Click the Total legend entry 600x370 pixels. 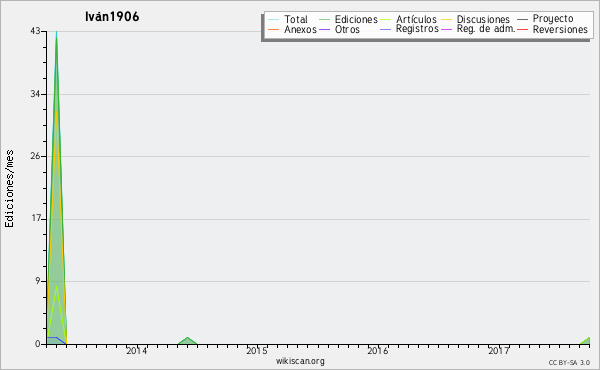288,19
